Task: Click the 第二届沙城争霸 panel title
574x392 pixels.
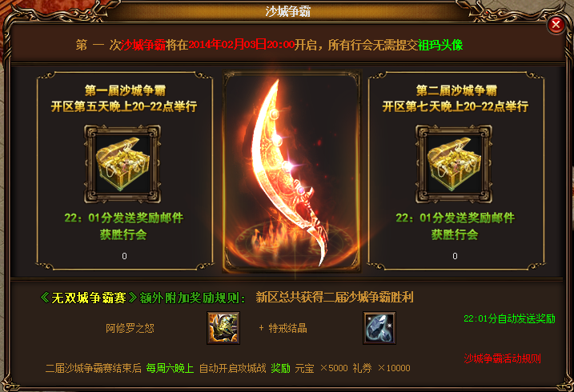Action: click(x=456, y=90)
